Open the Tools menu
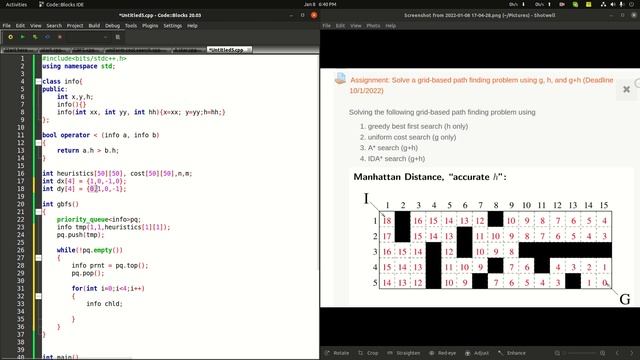This screenshot has width=640, height=360. coord(131,26)
